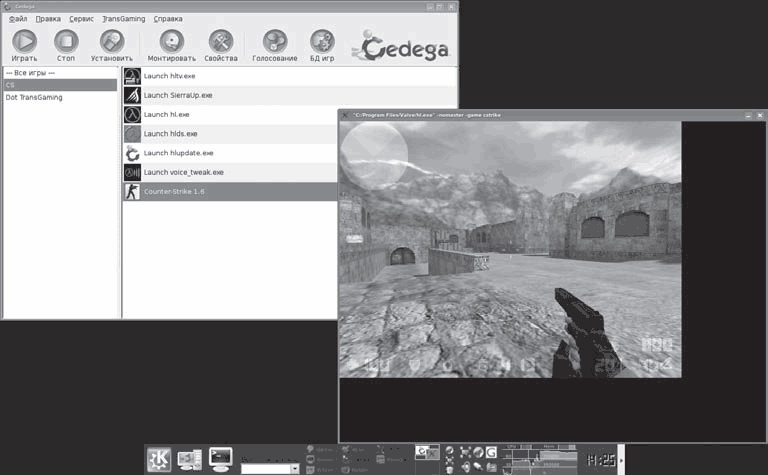The image size is (768, 475).
Task: Choose the Counter-Strike 1.6 entry
Action: [174, 191]
